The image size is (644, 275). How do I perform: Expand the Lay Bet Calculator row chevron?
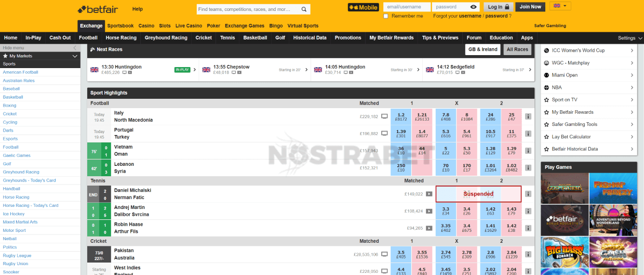pos(632,137)
